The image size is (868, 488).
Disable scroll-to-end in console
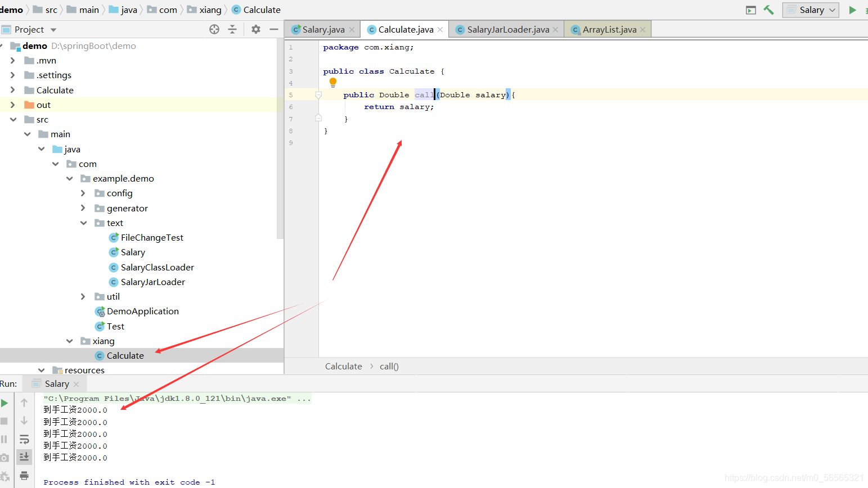pyautogui.click(x=24, y=457)
